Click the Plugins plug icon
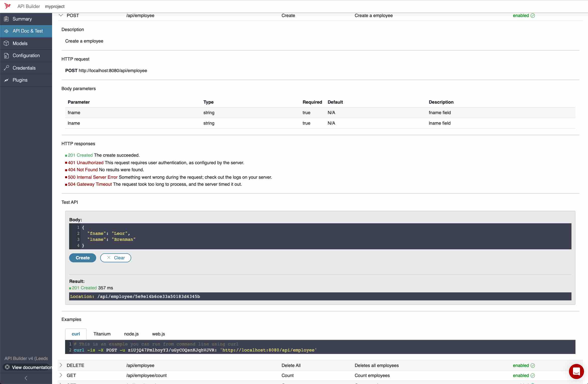 pos(7,80)
